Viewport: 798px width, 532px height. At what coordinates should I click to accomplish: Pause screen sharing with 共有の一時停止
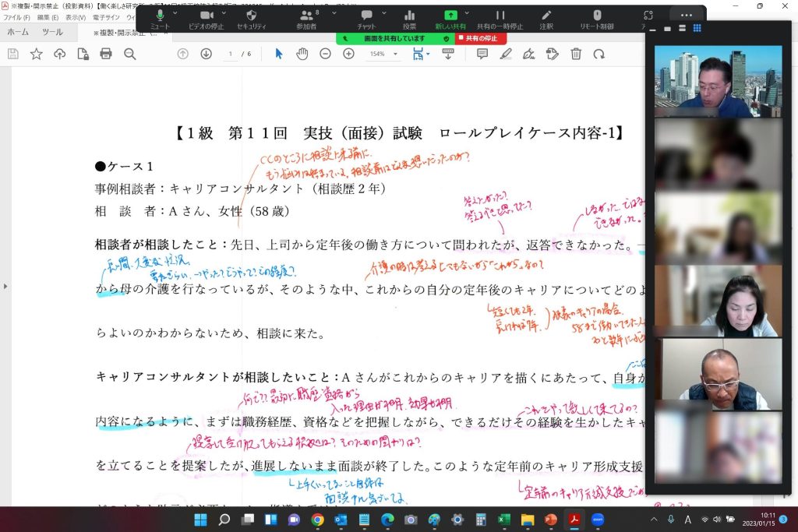tap(500, 16)
